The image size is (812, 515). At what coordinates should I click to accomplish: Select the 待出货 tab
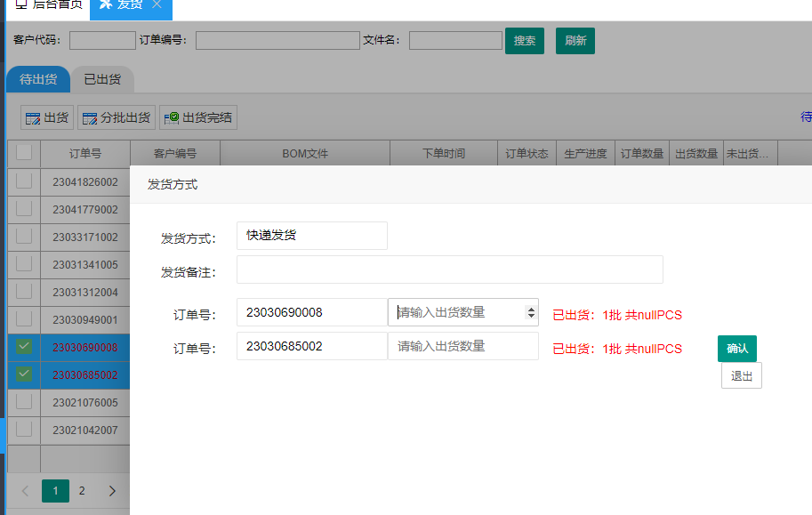tap(38, 79)
